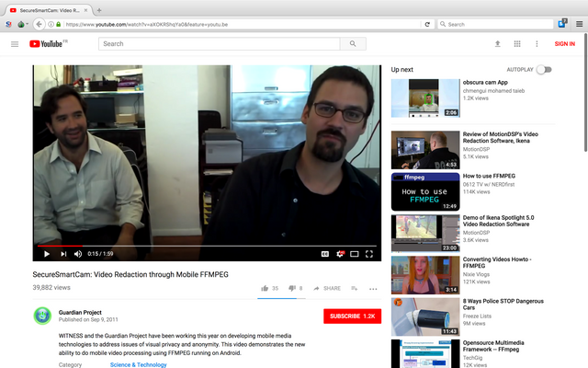
Task: Open 'Demo of Ikena Spotlight 5.0' title
Action: coord(498,221)
